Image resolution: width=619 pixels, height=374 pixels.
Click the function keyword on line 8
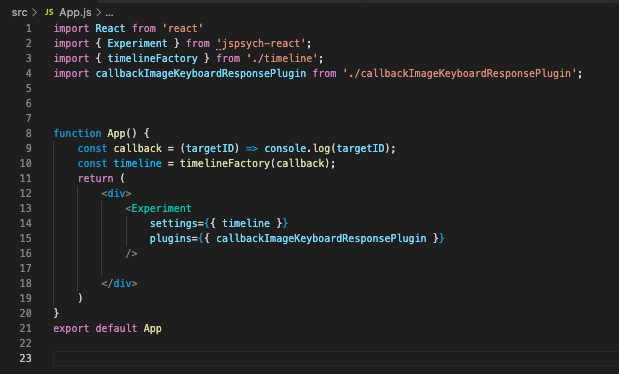coord(77,133)
